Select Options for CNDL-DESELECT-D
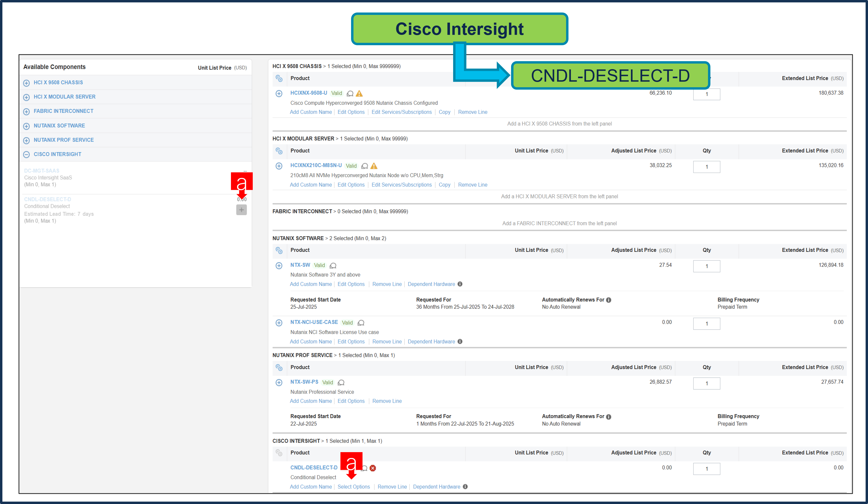The width and height of the screenshot is (868, 504). (354, 486)
